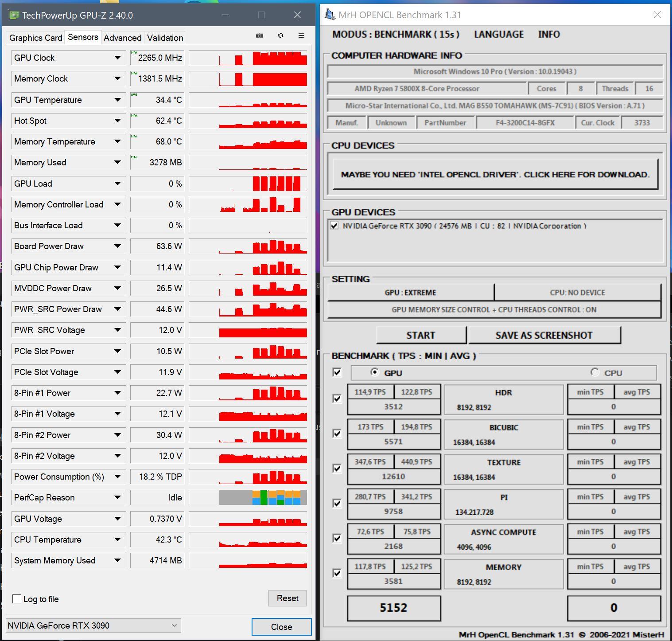Open the GPU Temperature sensor dropdown arrow
The height and width of the screenshot is (641, 672).
tap(117, 100)
